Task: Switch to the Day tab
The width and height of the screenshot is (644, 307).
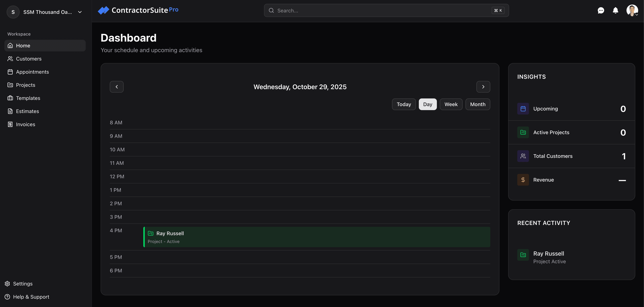Action: pyautogui.click(x=428, y=104)
